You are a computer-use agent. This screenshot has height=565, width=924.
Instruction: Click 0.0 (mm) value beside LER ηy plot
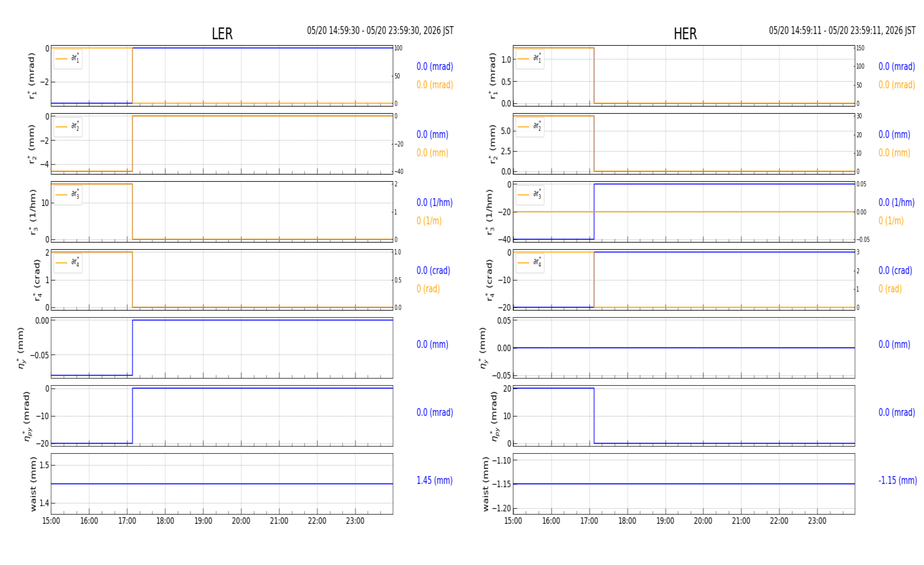433,345
